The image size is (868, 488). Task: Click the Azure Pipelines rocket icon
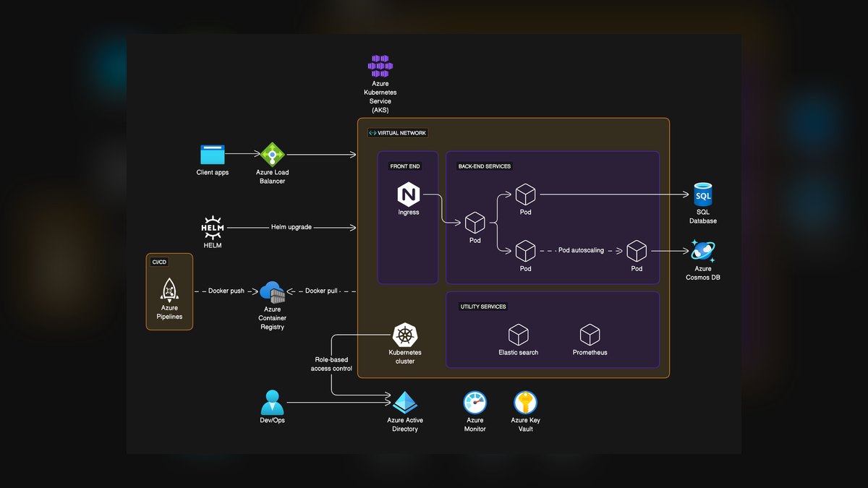[x=169, y=290]
